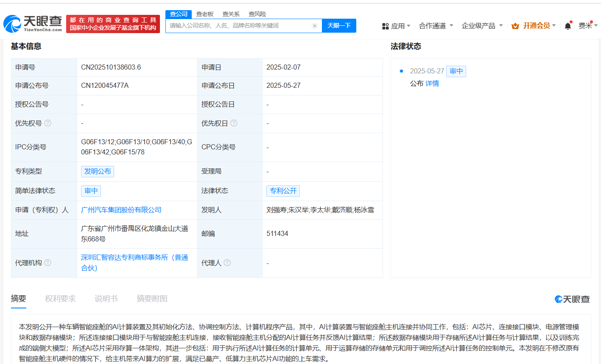Open the 费米 user menu
The height and width of the screenshot is (364, 601).
pos(588,26)
